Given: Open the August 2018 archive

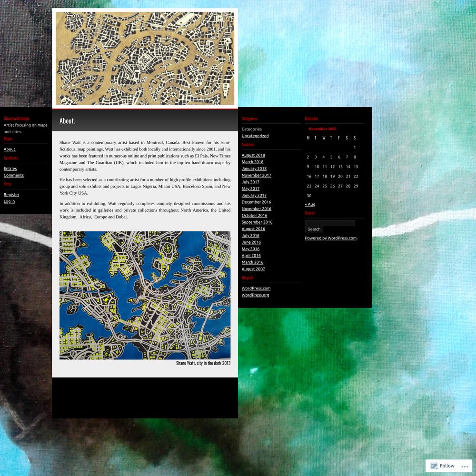Looking at the screenshot, I should point(253,156).
